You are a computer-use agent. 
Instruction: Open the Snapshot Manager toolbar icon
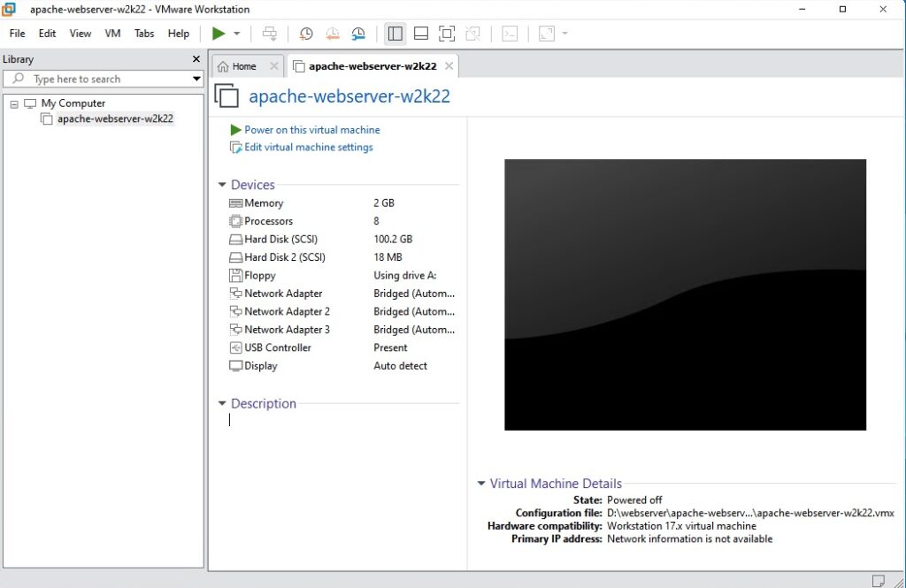click(x=358, y=34)
